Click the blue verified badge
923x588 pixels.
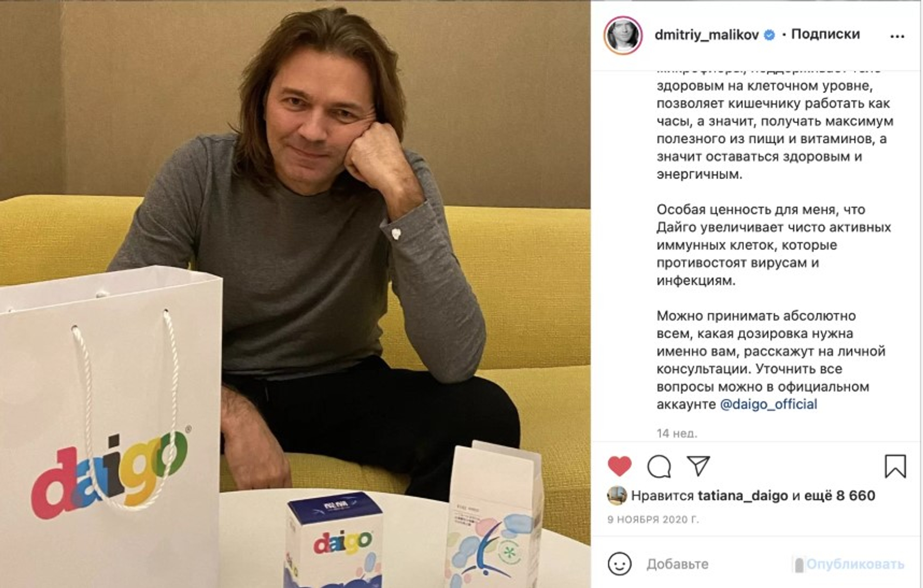tap(769, 35)
